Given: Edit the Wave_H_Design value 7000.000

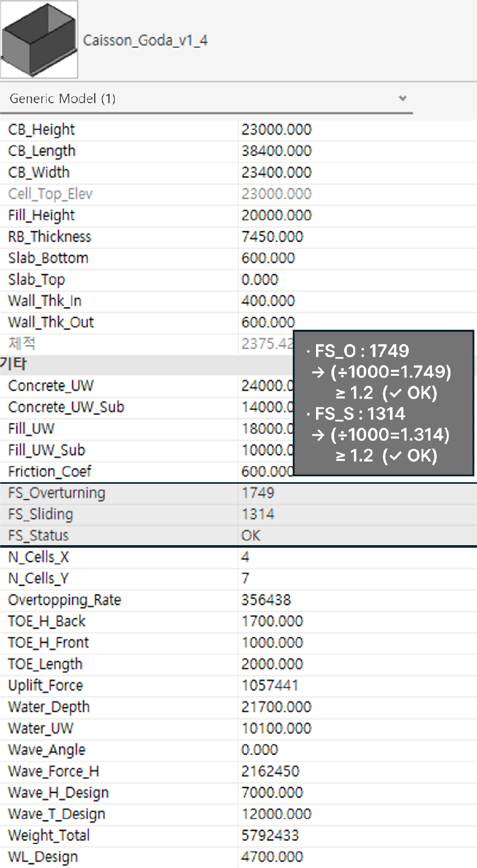Looking at the screenshot, I should click(x=272, y=793).
